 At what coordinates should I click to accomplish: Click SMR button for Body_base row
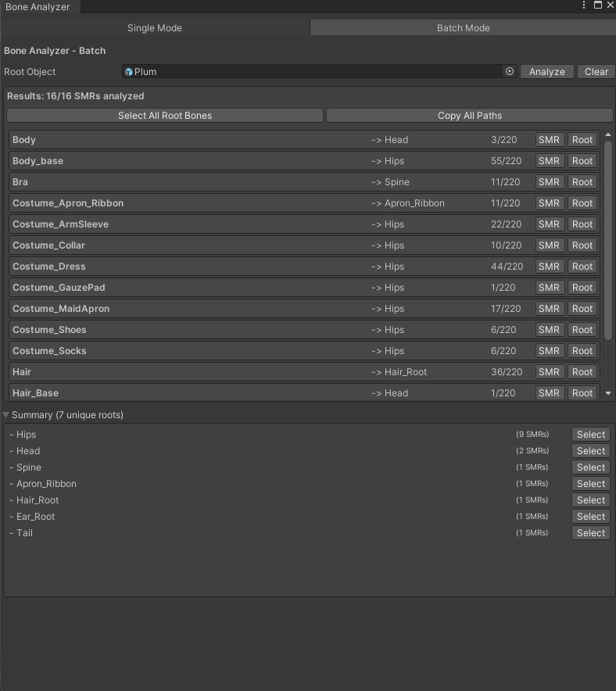pos(549,161)
